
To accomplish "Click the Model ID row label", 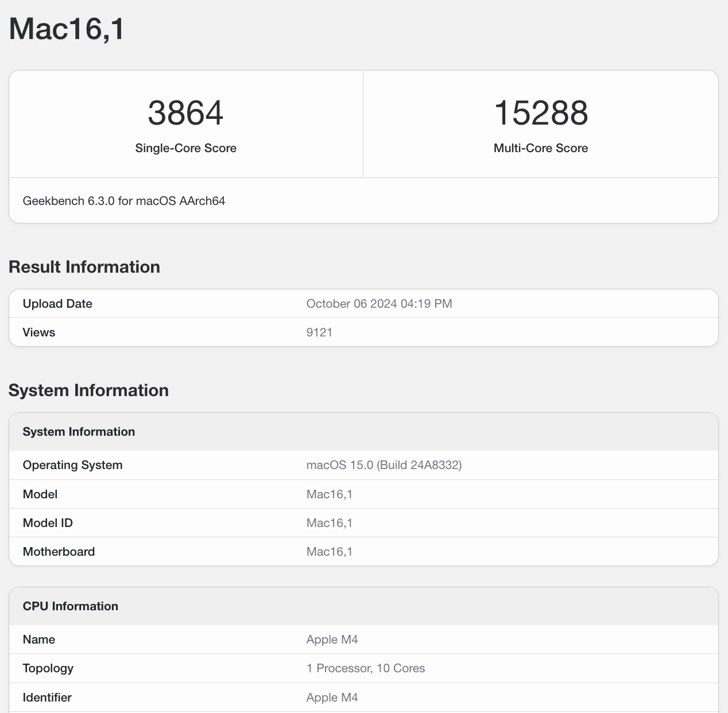I will pyautogui.click(x=48, y=523).
